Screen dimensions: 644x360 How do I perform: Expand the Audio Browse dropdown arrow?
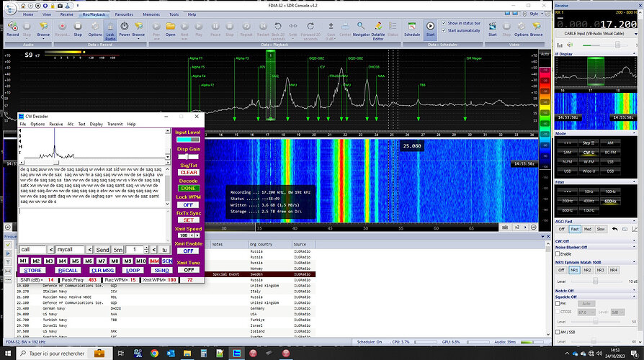point(43,39)
